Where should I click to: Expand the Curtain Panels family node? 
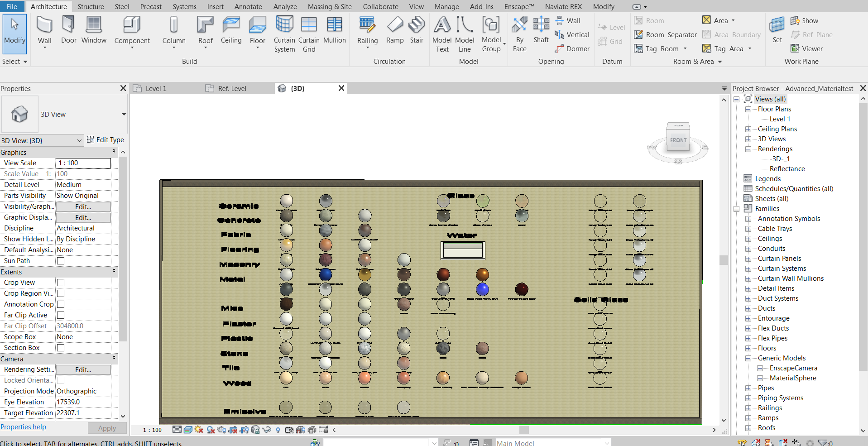pos(748,258)
